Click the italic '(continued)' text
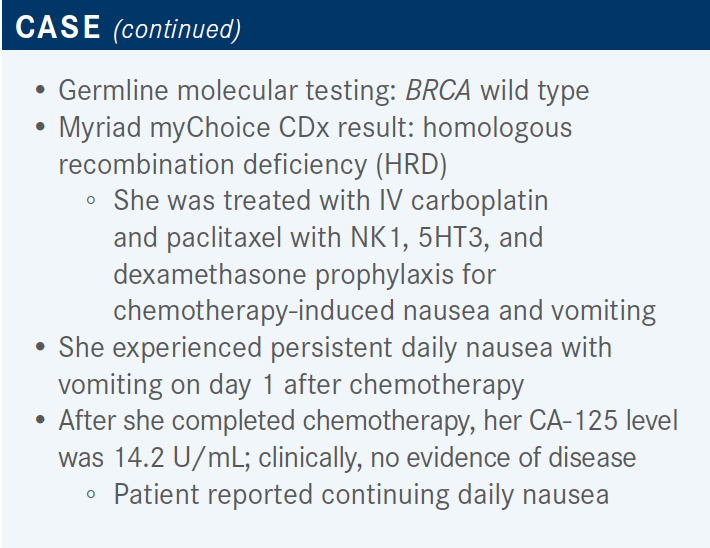This screenshot has width=710, height=548. click(x=176, y=29)
